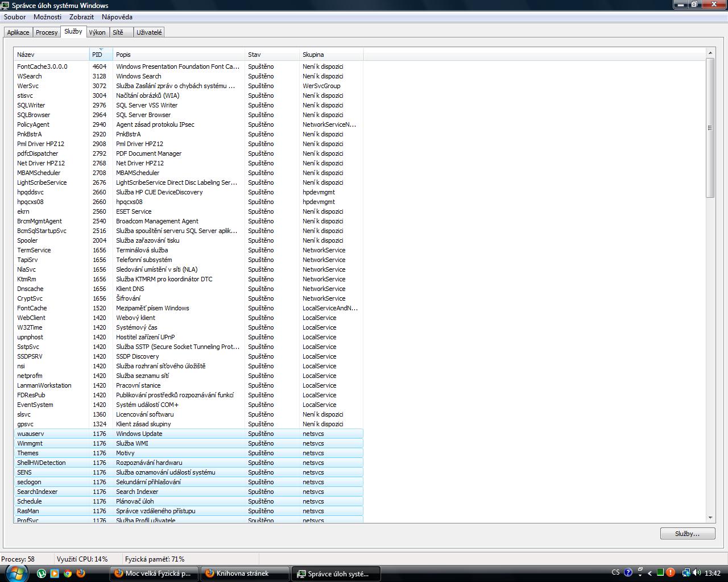This screenshot has width=728, height=582.
Task: Select the SQLWriter service row
Action: click(188, 105)
